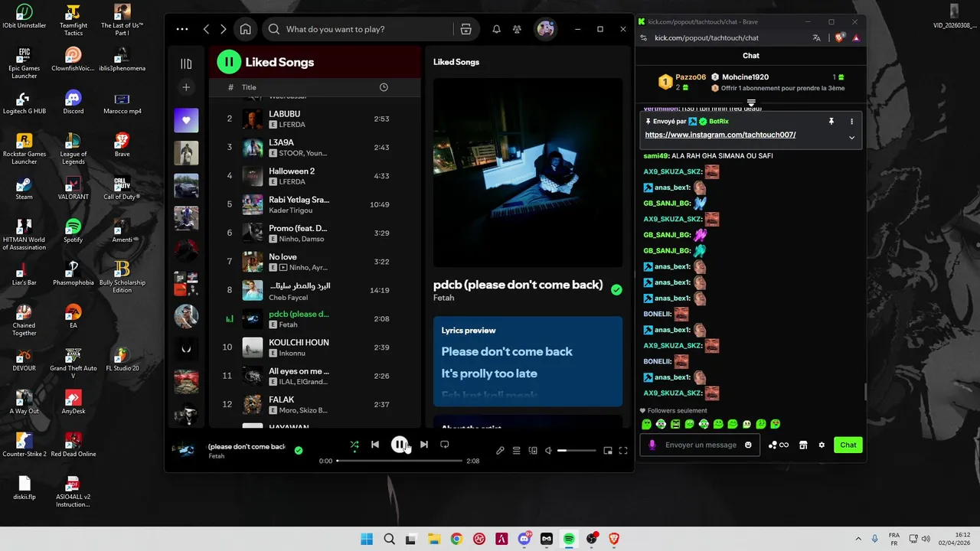980x551 pixels.
Task: Select the track Rabi Yetlag Sra...
Action: coord(315,204)
